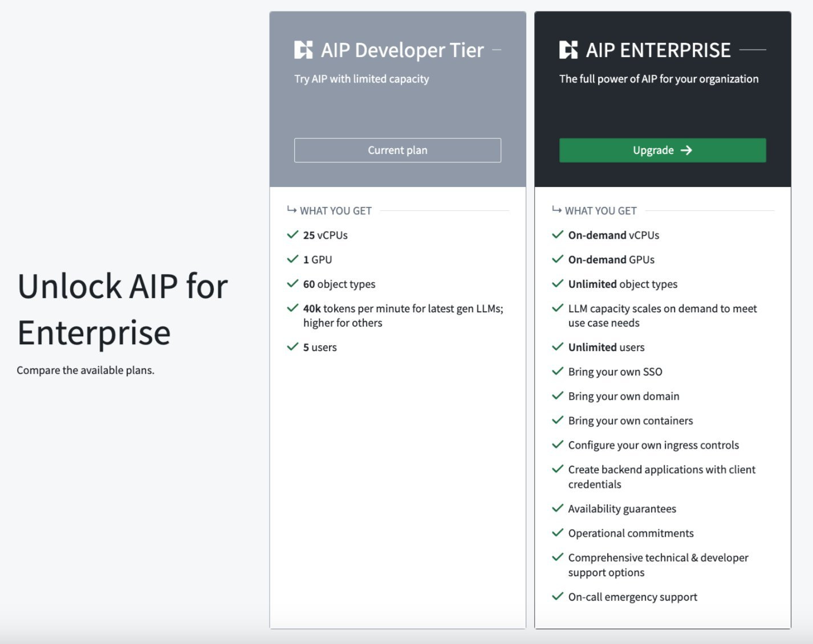The width and height of the screenshot is (813, 644).
Task: Click the Upgrade button
Action: 662,150
